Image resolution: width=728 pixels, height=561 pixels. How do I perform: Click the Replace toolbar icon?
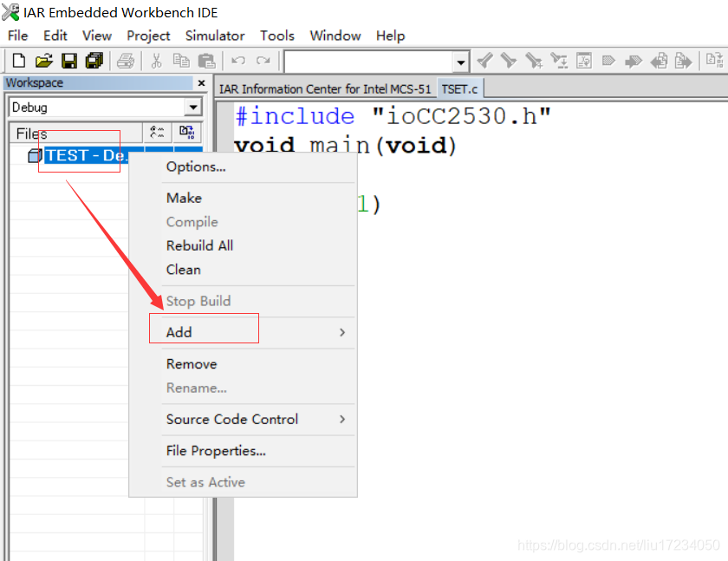[x=559, y=61]
